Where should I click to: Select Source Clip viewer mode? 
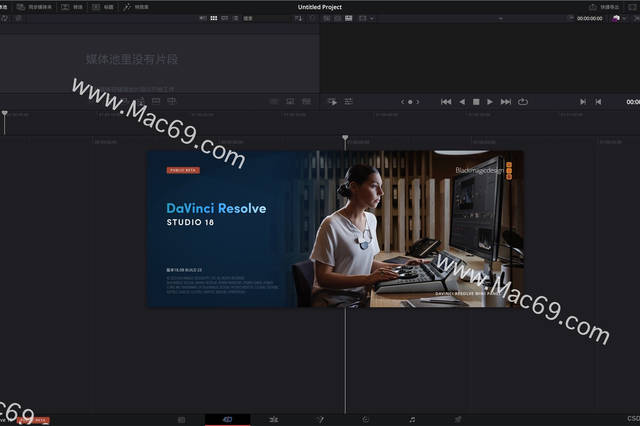[327, 18]
